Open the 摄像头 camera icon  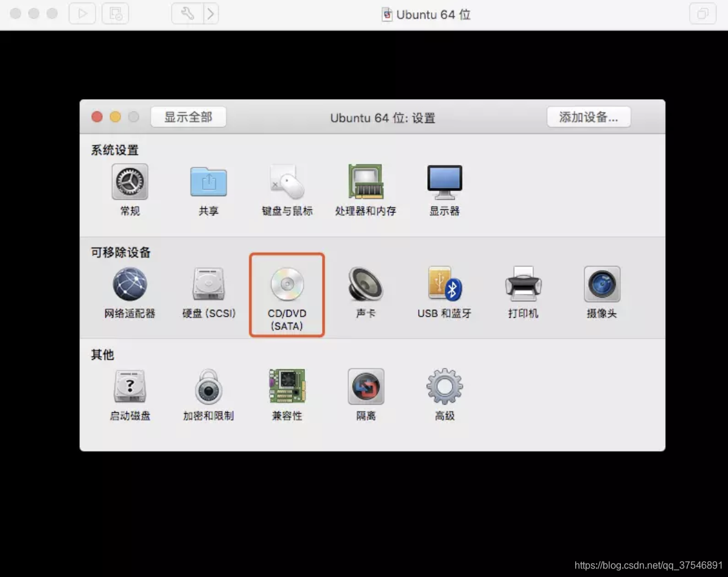tap(602, 284)
